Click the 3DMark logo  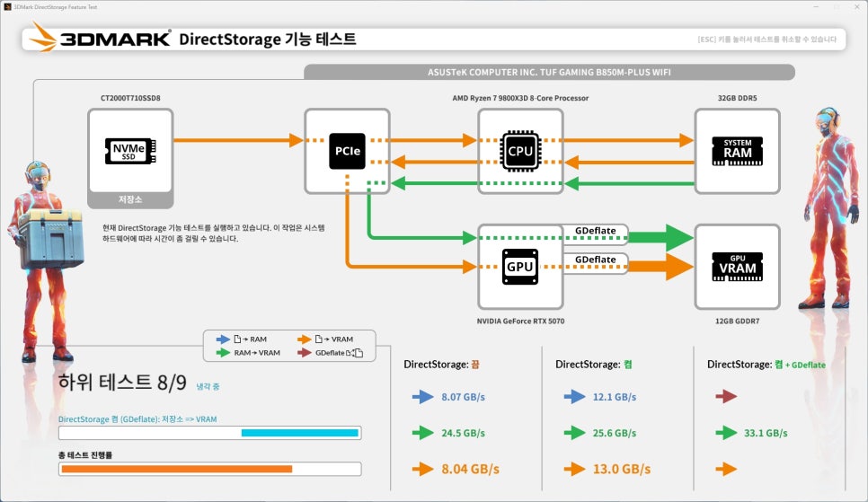point(100,39)
